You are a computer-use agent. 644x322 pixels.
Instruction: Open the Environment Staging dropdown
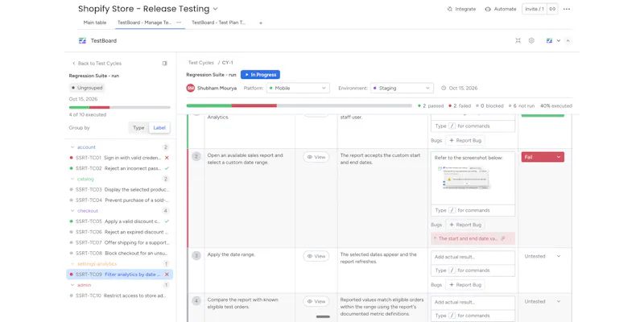(402, 88)
